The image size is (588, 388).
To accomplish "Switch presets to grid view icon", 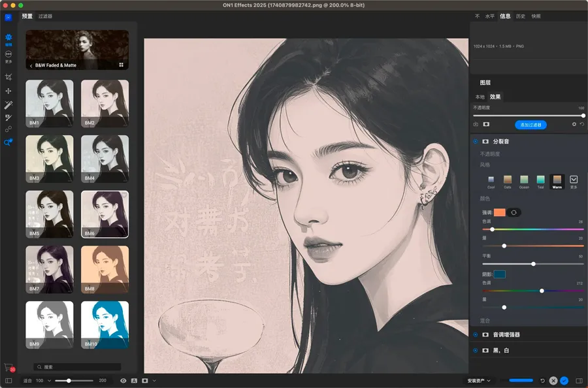I will point(122,65).
